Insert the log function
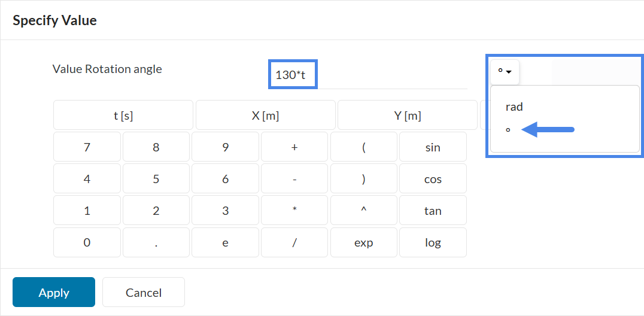644x316 pixels. (433, 242)
